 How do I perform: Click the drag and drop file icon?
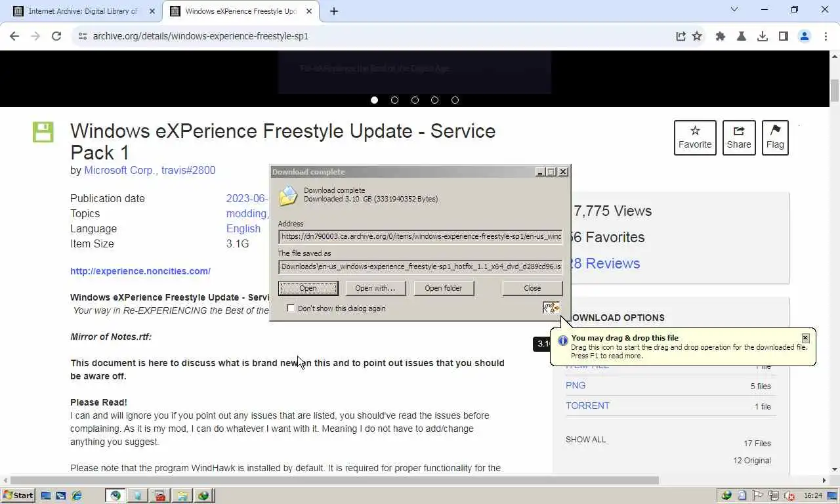point(551,308)
